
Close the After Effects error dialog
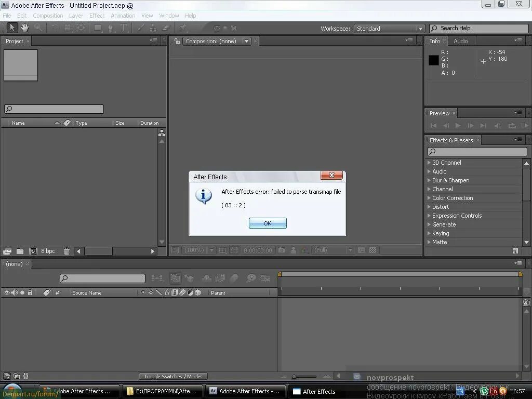tap(331, 175)
